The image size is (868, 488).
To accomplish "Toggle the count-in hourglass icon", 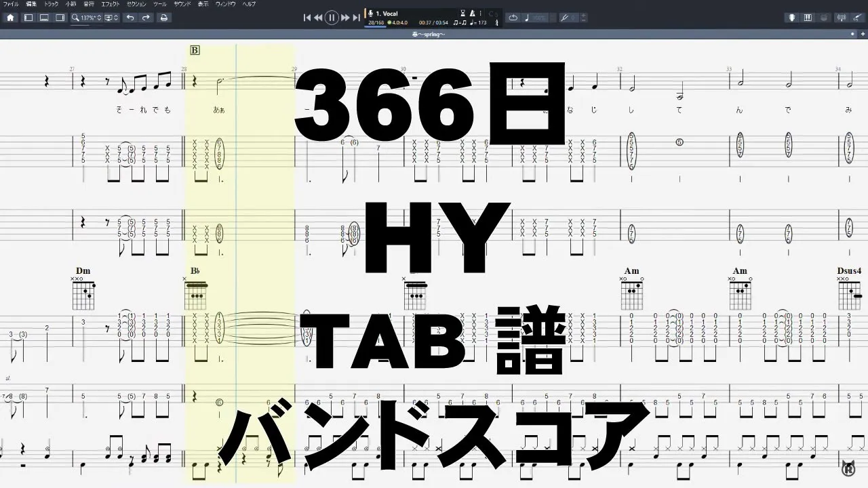I will pos(463,13).
